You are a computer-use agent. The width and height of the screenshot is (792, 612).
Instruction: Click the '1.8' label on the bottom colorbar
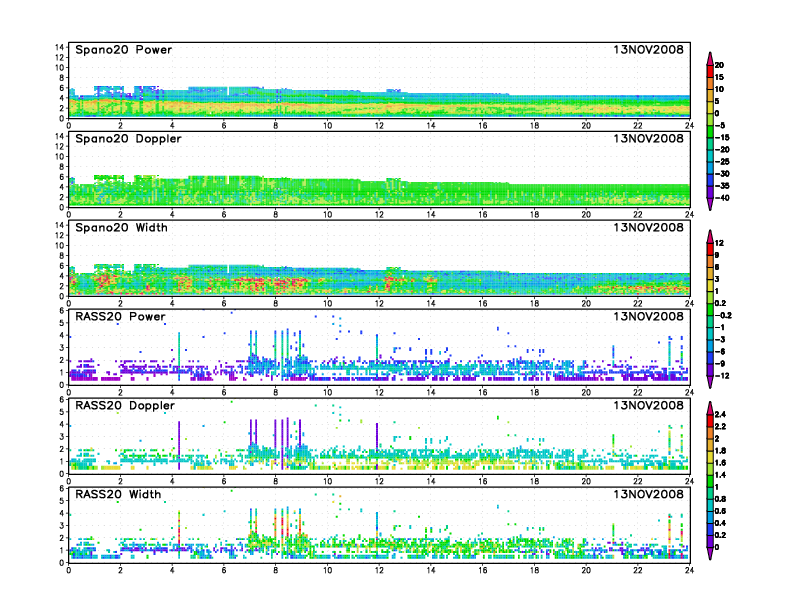(720, 451)
